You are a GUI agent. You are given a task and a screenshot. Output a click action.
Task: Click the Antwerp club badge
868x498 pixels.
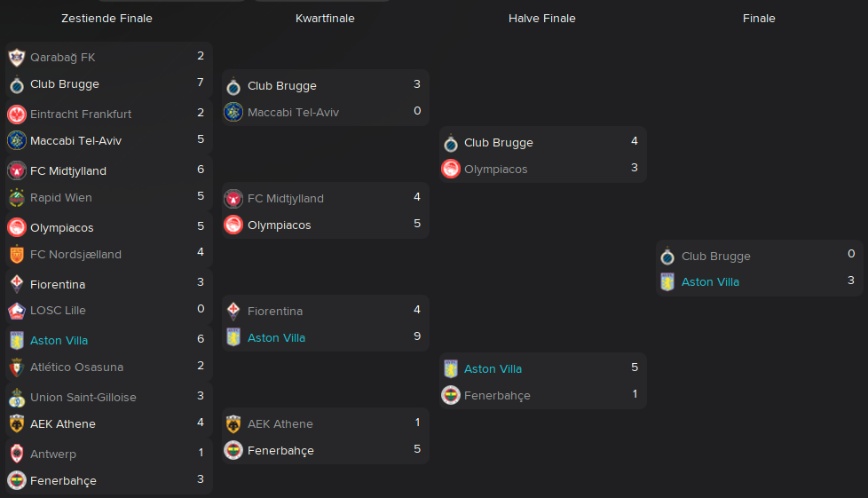tap(17, 454)
